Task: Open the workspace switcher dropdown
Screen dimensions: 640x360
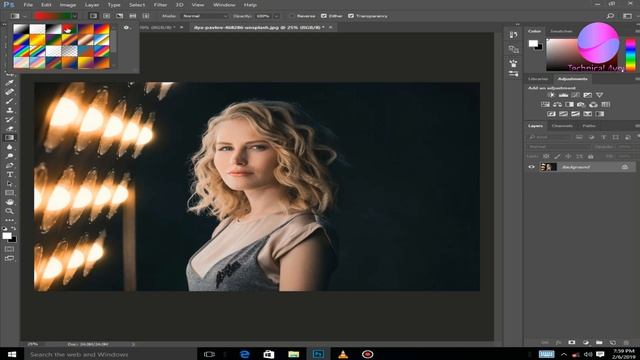Action: 627,16
